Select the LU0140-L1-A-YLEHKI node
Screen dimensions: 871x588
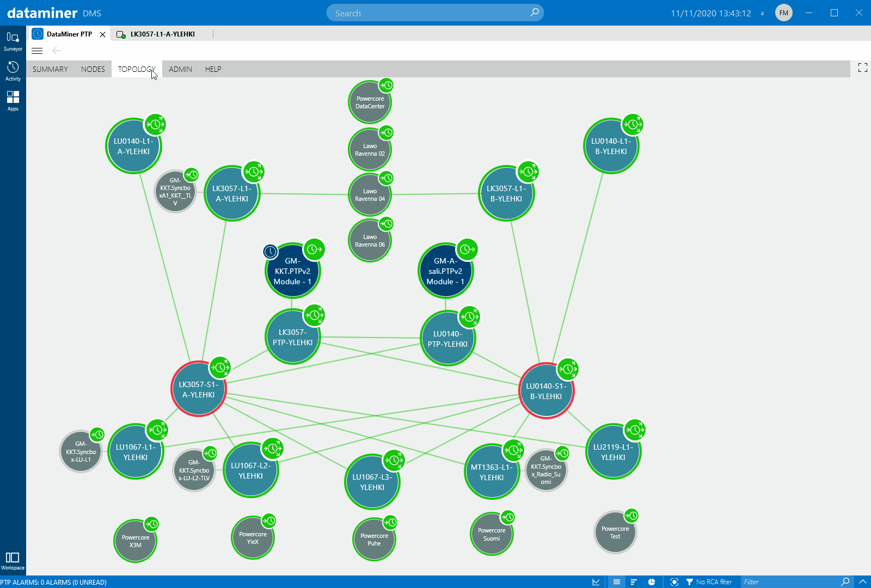pyautogui.click(x=133, y=146)
